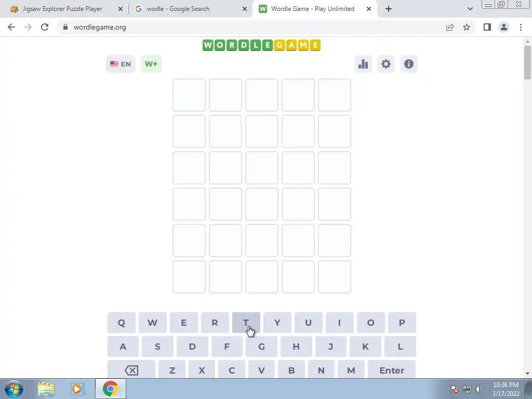
Task: Tap the N key
Action: (321, 370)
